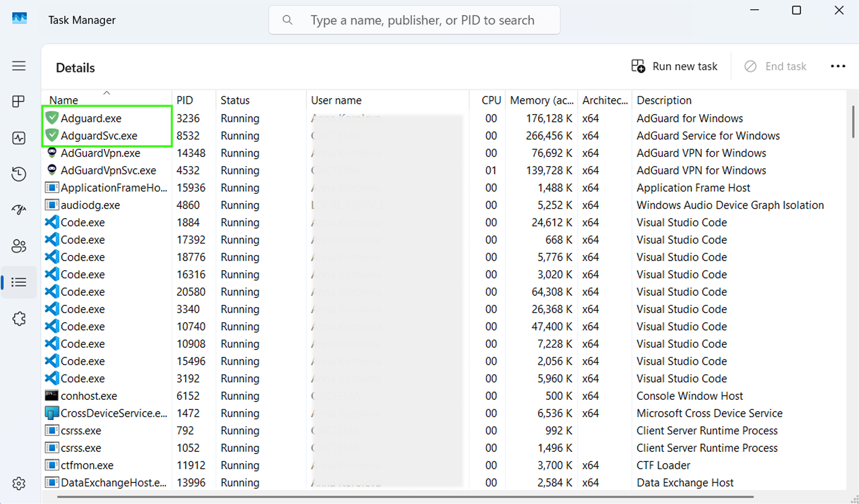859x504 pixels.
Task: Click the audiodg.exe process icon
Action: tap(52, 205)
